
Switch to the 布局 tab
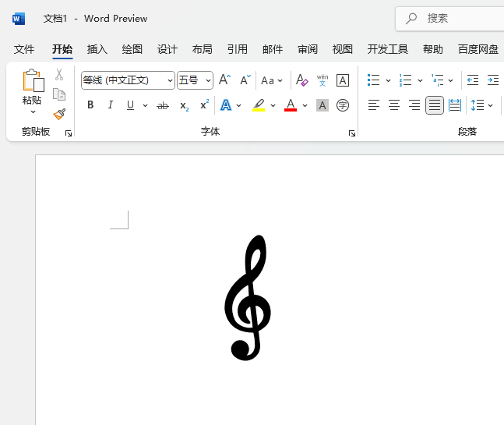click(203, 49)
